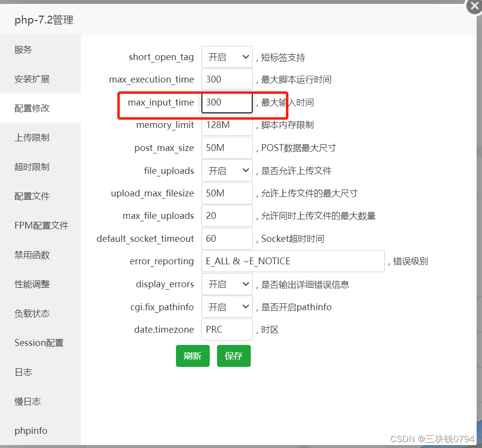
Task: Open Session配置 settings
Action: [39, 342]
